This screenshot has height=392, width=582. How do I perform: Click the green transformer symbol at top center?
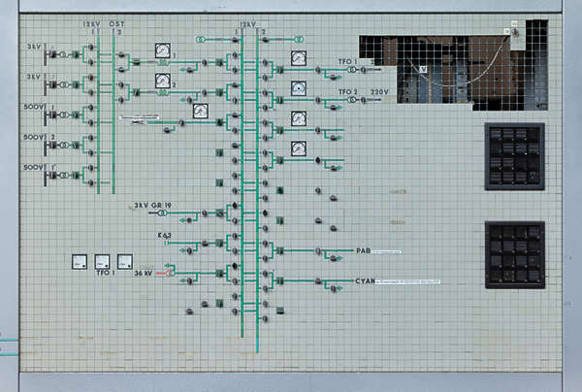[x=201, y=39]
